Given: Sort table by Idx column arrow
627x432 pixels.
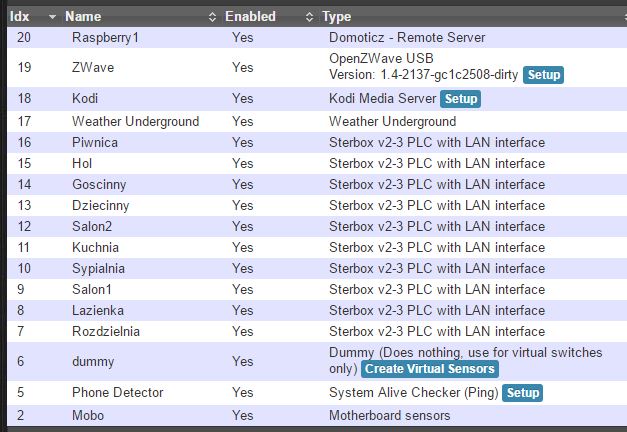Looking at the screenshot, I should (52, 17).
